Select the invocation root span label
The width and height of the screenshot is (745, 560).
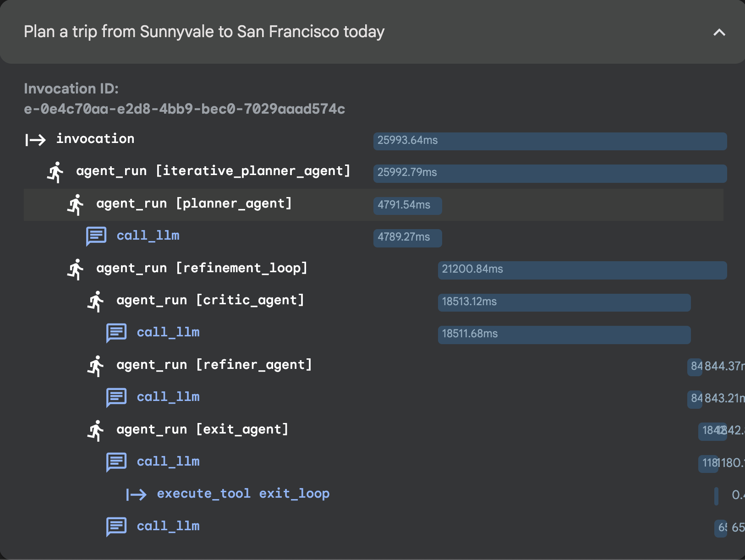pyautogui.click(x=95, y=139)
